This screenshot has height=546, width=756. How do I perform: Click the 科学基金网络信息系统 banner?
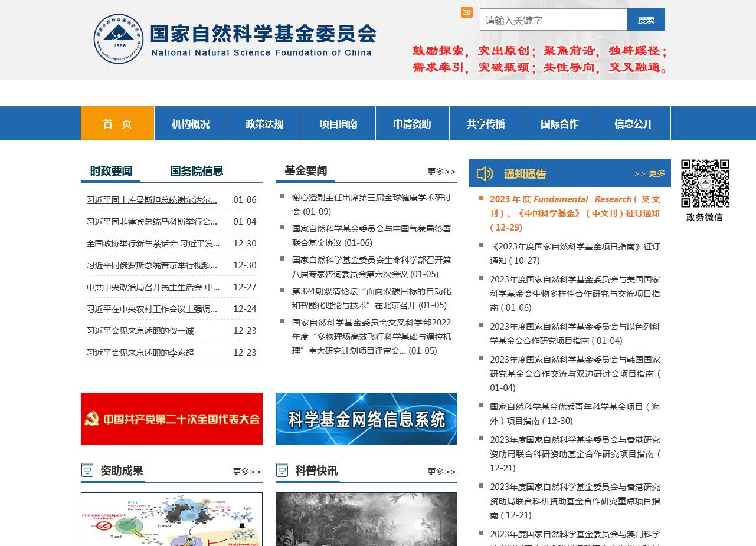(x=366, y=419)
